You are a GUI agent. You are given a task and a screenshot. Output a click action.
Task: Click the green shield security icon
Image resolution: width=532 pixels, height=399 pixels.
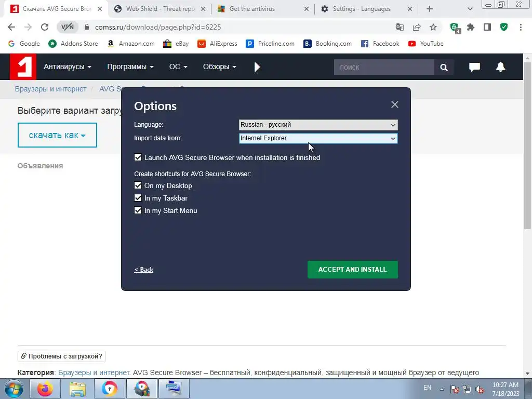tap(504, 27)
